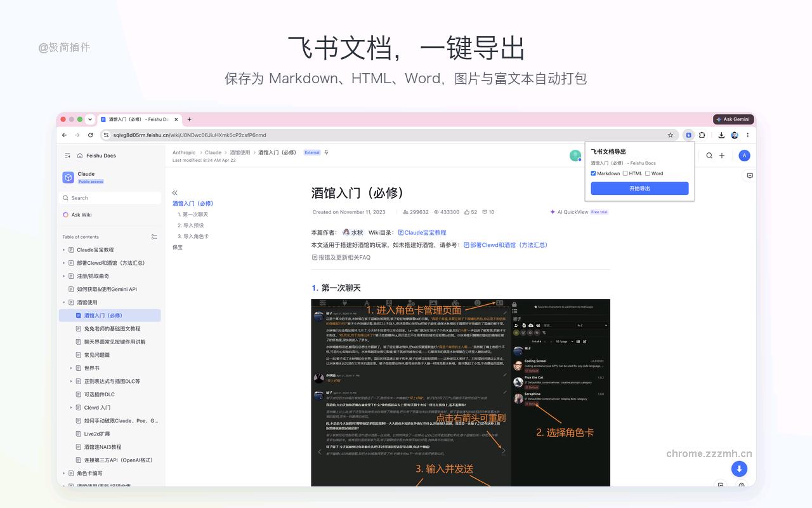Click the Feishu Docs home icon
Viewport: 812px width, 508px height.
(80, 156)
